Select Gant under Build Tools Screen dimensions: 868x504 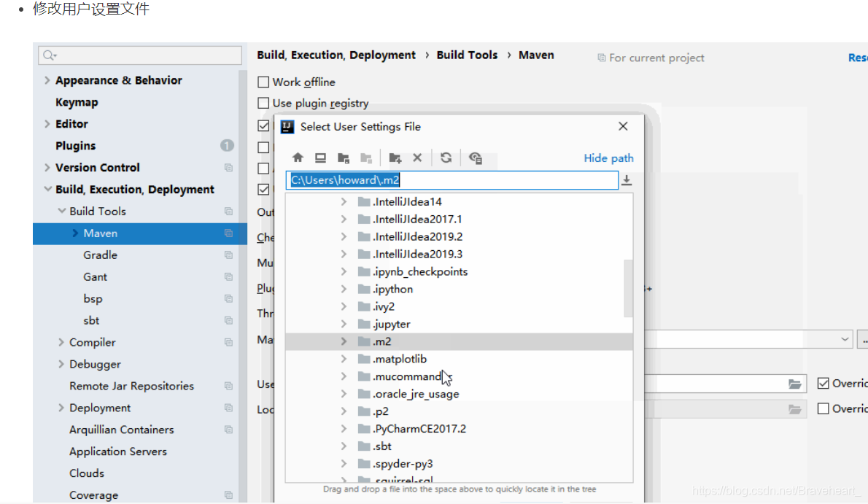click(x=96, y=277)
